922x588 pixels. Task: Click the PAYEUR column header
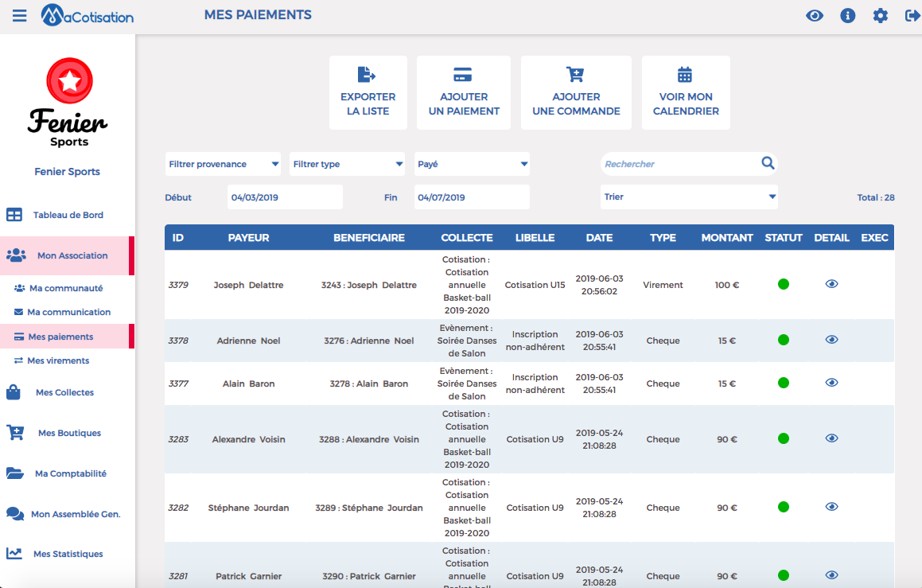[249, 238]
